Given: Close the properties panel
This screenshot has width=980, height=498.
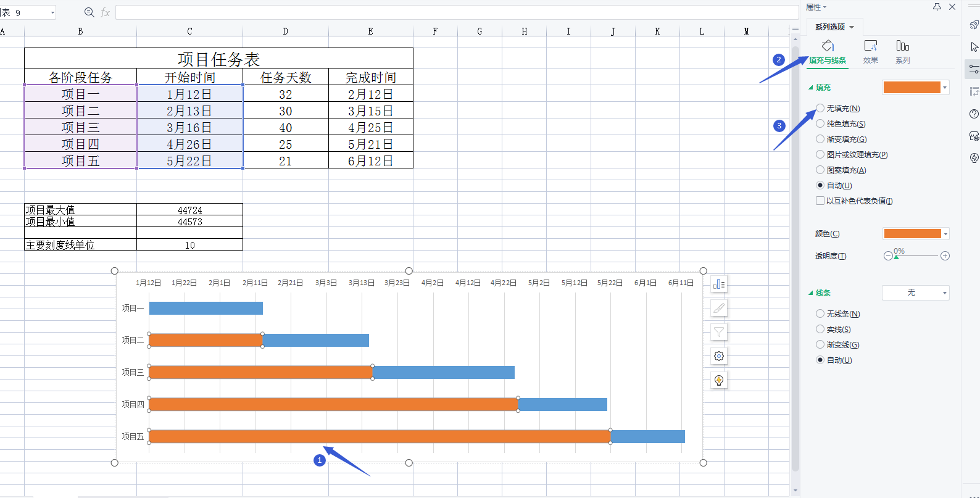Looking at the screenshot, I should tap(952, 7).
